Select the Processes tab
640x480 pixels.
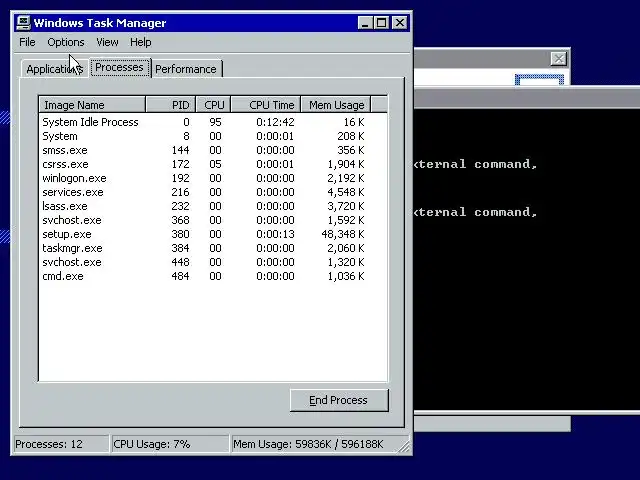[120, 67]
